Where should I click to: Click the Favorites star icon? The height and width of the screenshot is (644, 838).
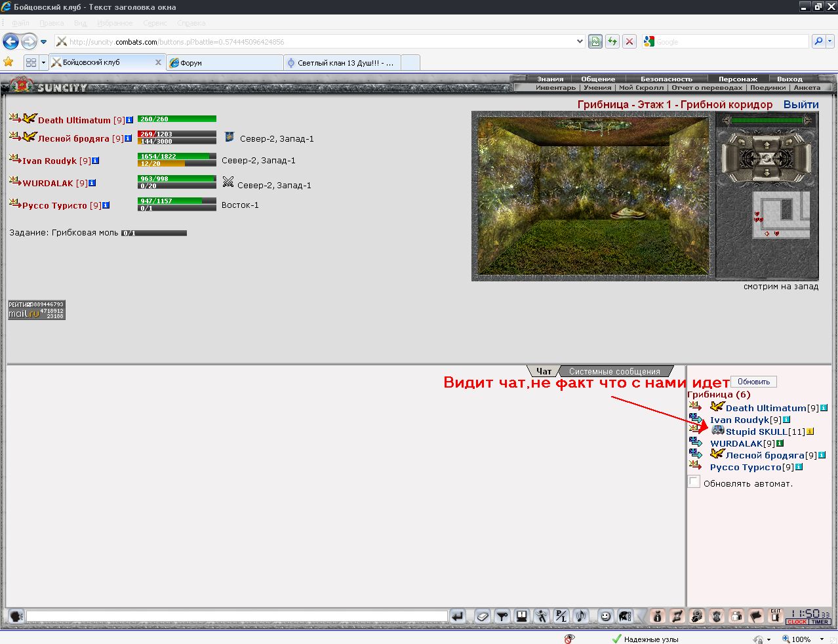(x=9, y=62)
